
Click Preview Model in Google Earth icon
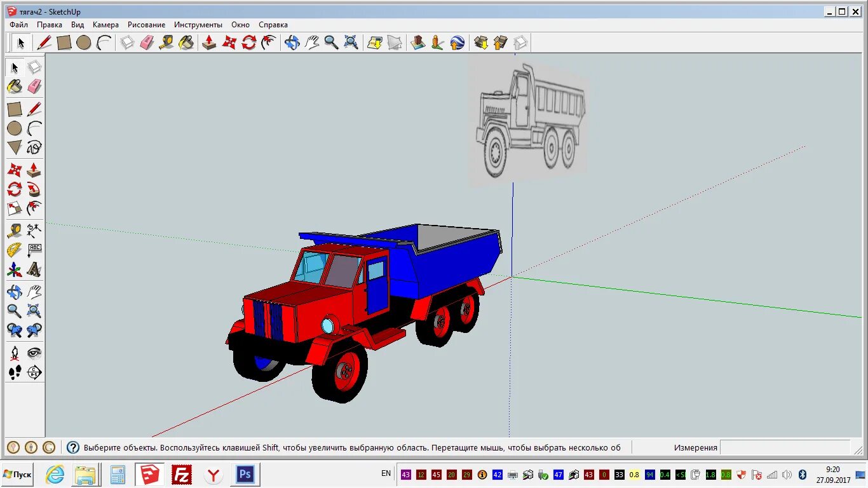pyautogui.click(x=457, y=43)
